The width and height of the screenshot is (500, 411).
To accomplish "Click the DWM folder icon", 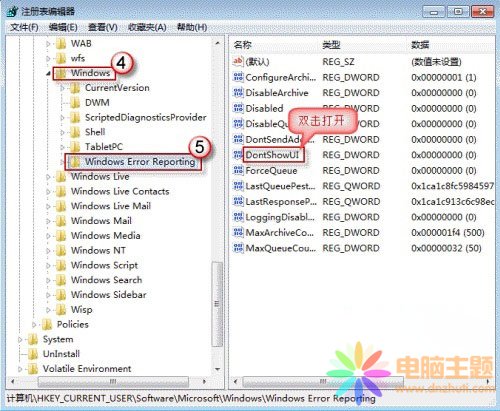I will [x=75, y=103].
